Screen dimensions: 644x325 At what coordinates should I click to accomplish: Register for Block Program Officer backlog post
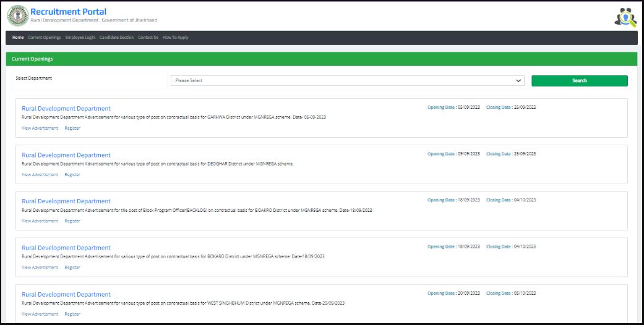tap(72, 221)
